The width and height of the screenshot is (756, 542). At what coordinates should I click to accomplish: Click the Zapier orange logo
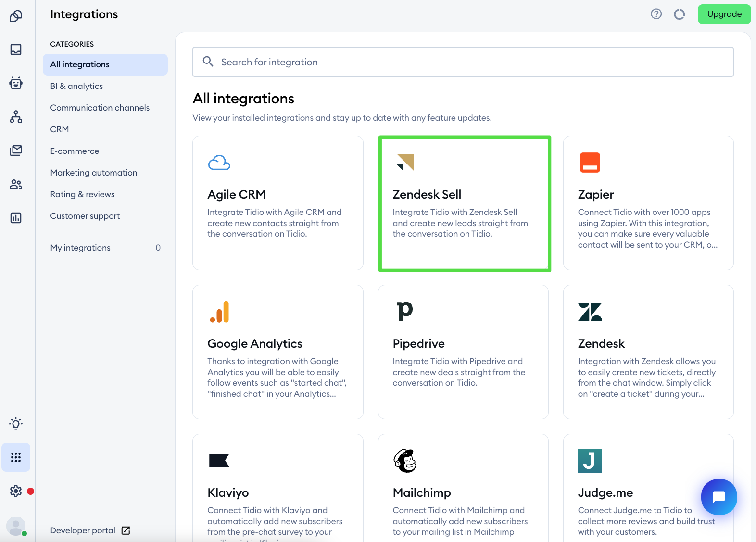click(590, 163)
